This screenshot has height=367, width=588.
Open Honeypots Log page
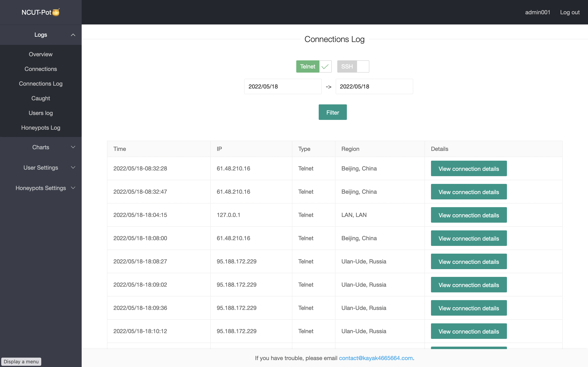tap(41, 128)
